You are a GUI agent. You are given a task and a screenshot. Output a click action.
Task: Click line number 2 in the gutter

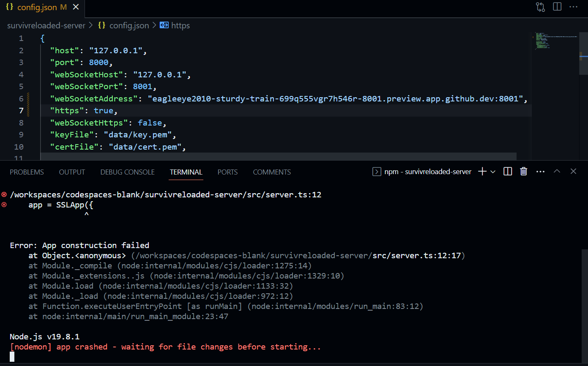(21, 51)
